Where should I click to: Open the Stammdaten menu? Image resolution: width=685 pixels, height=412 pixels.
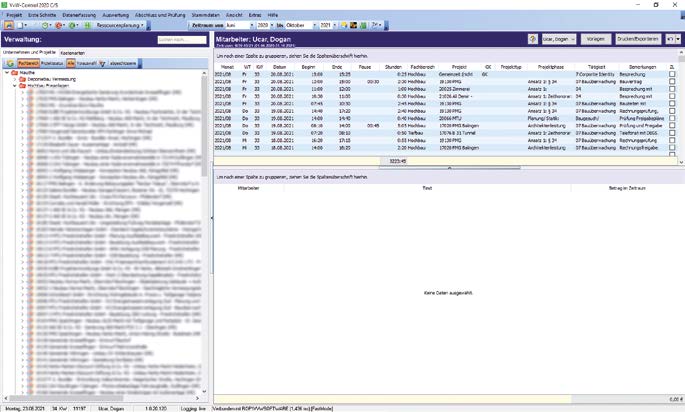(x=205, y=15)
